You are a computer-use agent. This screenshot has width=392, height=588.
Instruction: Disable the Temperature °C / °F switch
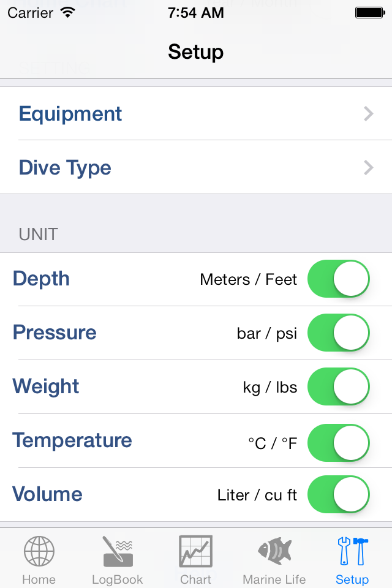[338, 443]
